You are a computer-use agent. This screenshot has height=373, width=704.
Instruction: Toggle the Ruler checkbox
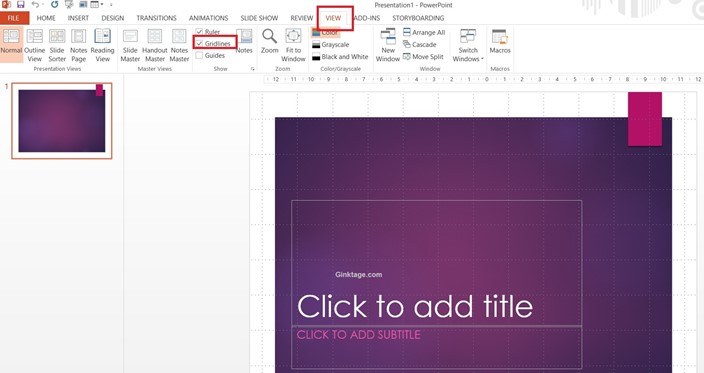pos(199,32)
